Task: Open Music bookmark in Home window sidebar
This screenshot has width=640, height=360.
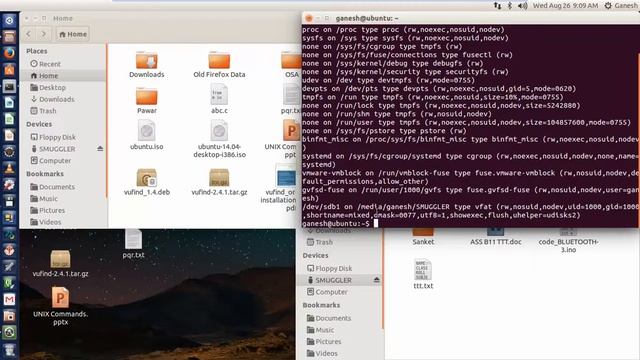Action: (x=44, y=199)
